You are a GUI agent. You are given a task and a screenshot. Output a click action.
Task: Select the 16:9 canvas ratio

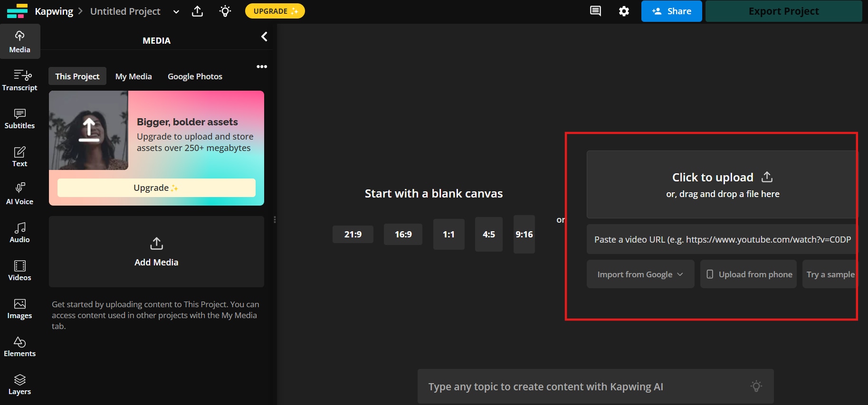403,234
